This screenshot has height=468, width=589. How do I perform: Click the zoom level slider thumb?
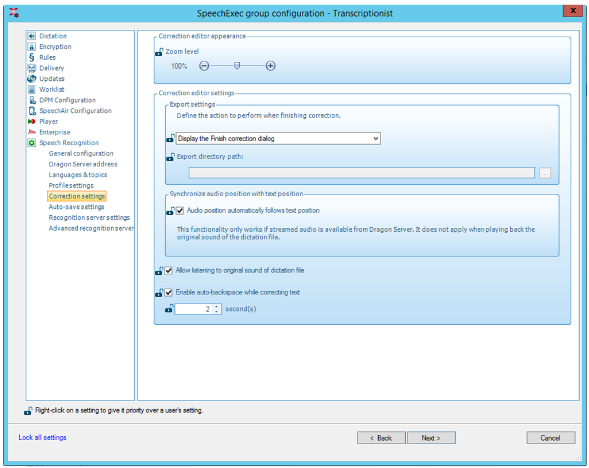237,66
